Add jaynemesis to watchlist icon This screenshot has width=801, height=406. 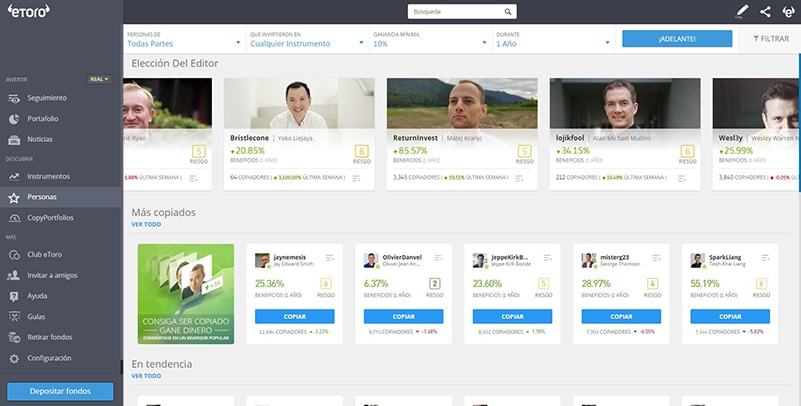coord(330,258)
